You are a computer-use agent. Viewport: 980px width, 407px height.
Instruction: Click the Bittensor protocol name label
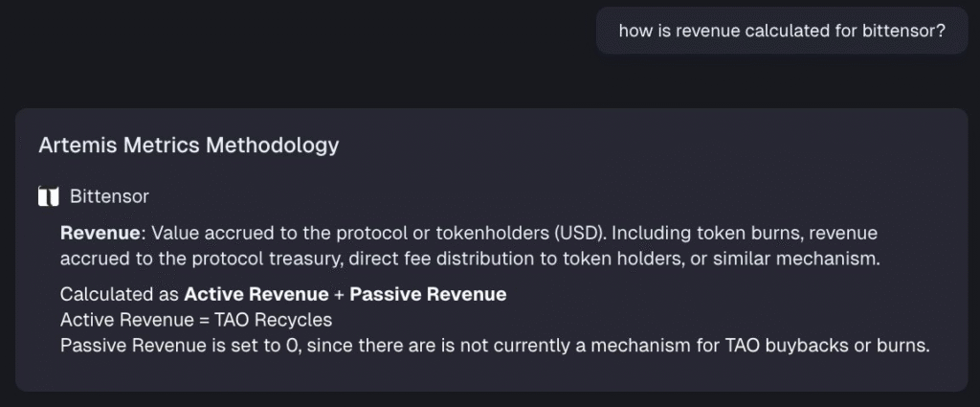click(x=109, y=196)
